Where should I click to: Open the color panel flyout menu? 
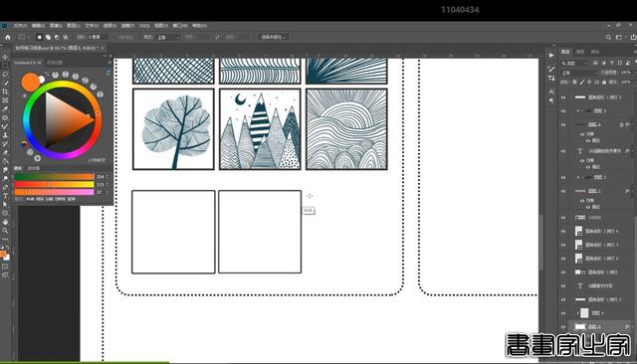point(109,63)
